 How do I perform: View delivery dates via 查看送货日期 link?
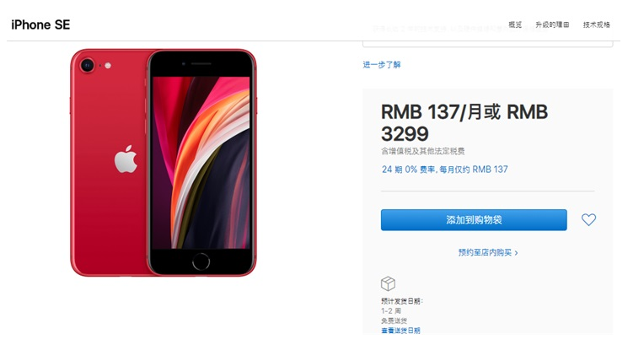coord(400,330)
